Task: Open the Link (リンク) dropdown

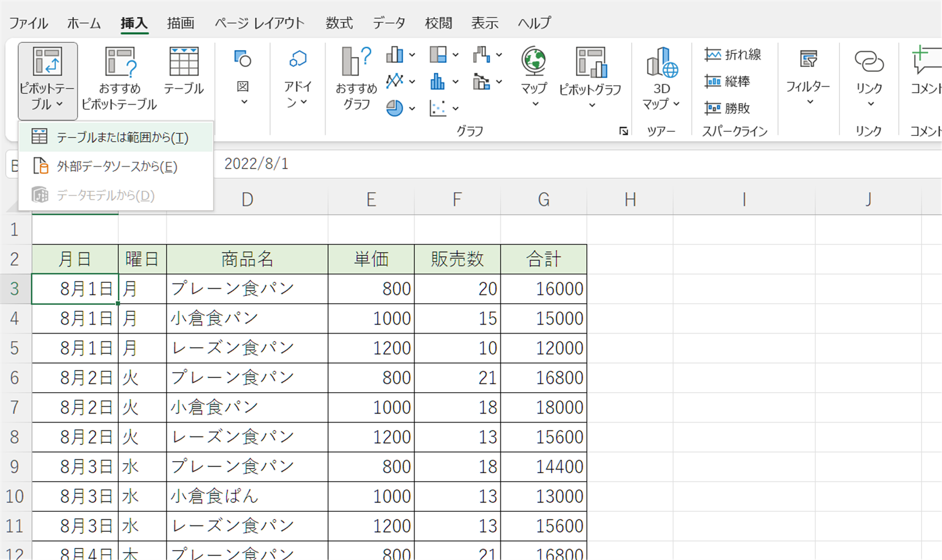Action: [x=869, y=78]
